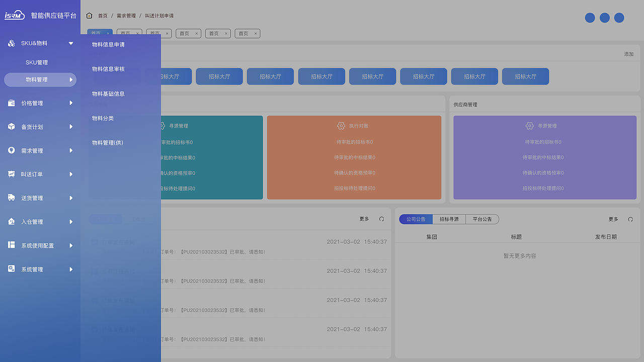Click the 智能供应链平台 title text
This screenshot has width=644, height=362.
[x=54, y=16]
